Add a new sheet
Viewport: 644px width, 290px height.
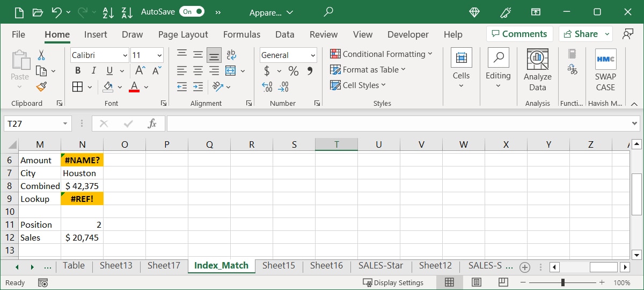coord(525,267)
